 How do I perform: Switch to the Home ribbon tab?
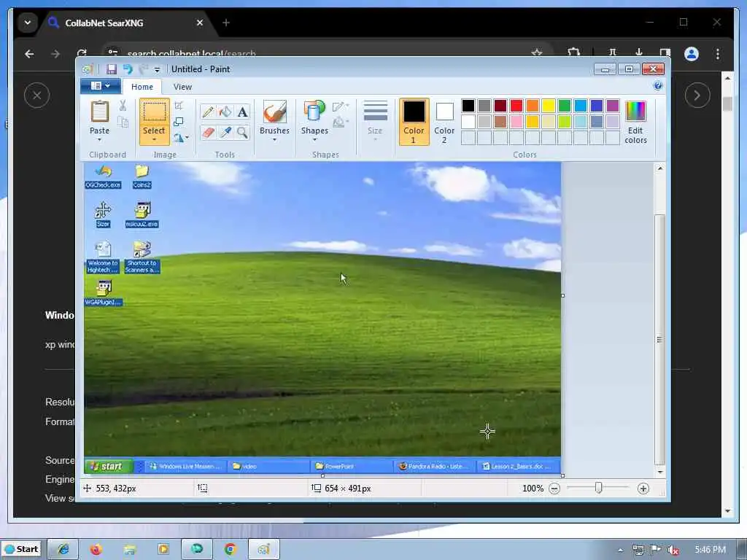142,87
